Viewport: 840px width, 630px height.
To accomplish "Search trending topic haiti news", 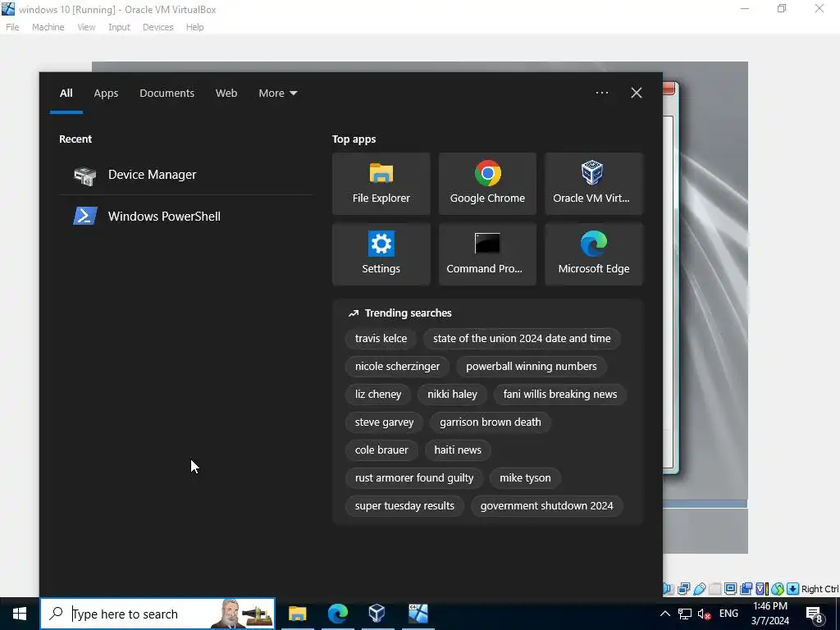I will (458, 450).
